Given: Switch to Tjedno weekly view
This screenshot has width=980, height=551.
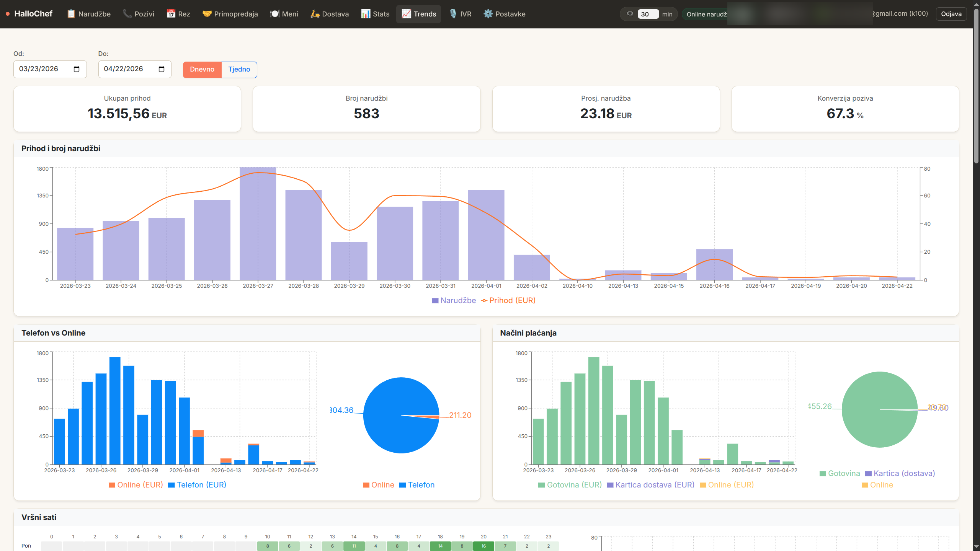Looking at the screenshot, I should point(239,69).
